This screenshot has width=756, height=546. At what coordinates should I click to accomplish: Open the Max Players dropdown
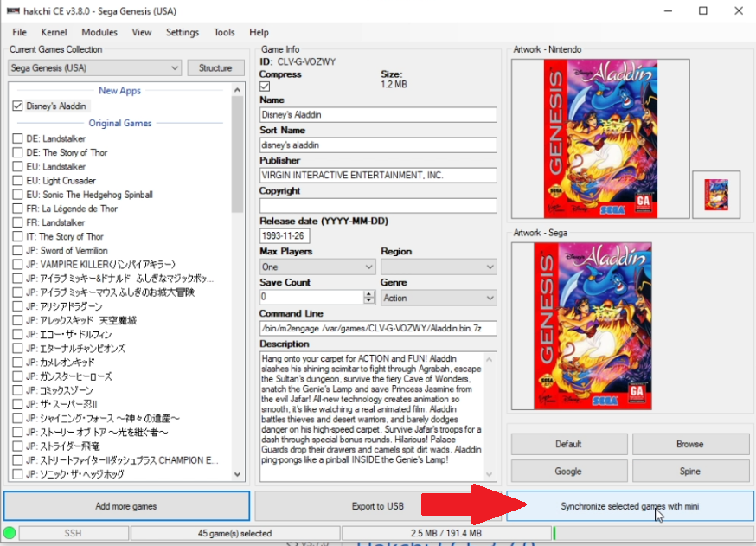tap(317, 267)
